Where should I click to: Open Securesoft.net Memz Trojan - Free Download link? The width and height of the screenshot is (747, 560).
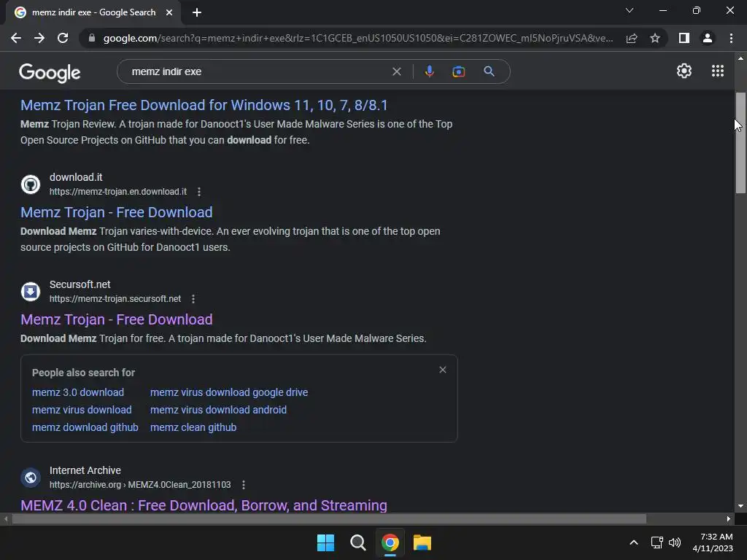pyautogui.click(x=116, y=319)
